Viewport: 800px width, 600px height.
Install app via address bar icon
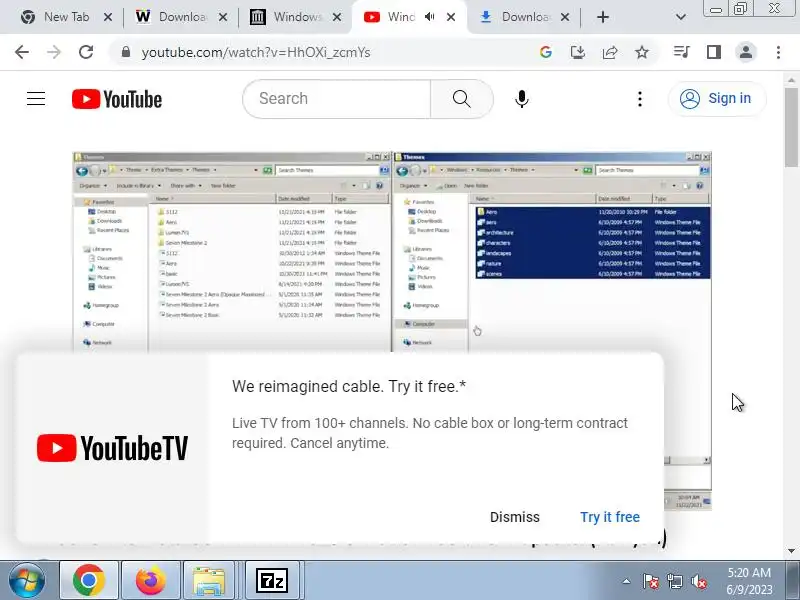[578, 52]
